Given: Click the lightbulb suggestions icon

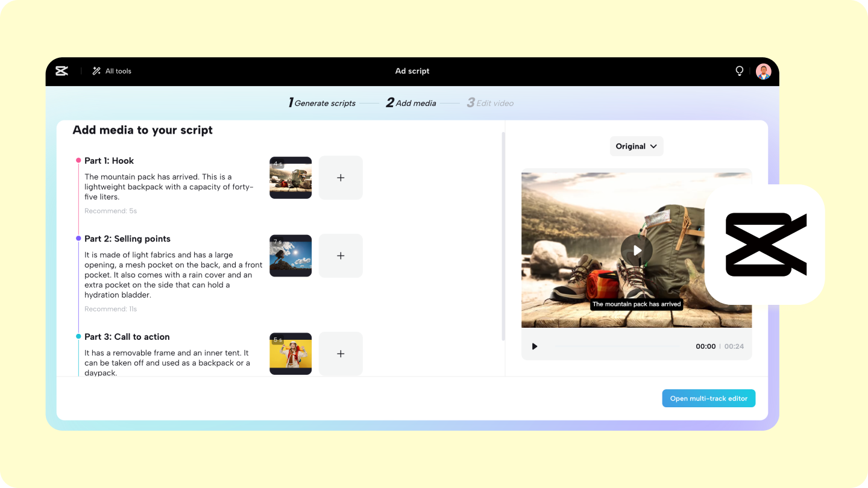Looking at the screenshot, I should 739,70.
